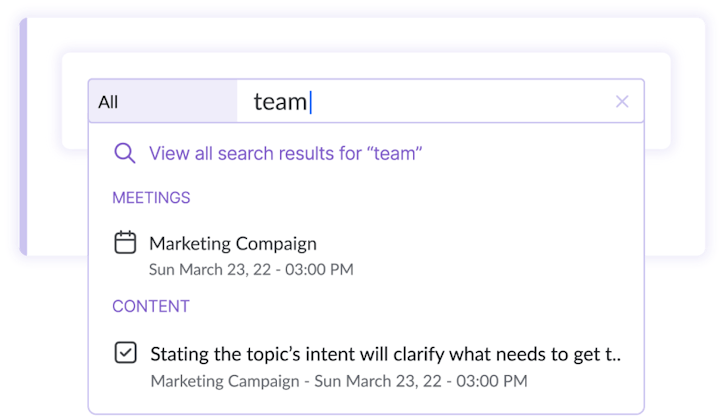Open the All search scope dropdown
The width and height of the screenshot is (724, 419).
tap(163, 101)
